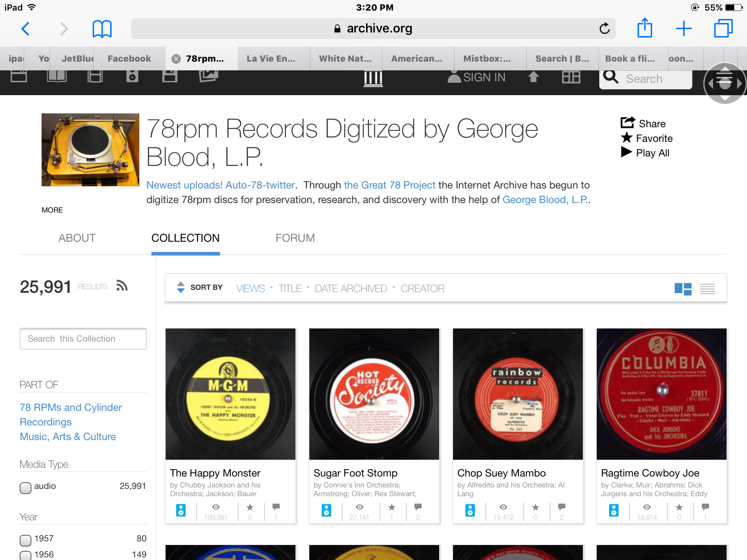Screen dimensions: 747x560
Task: Open Safari bookmarks book icon
Action: tap(102, 29)
